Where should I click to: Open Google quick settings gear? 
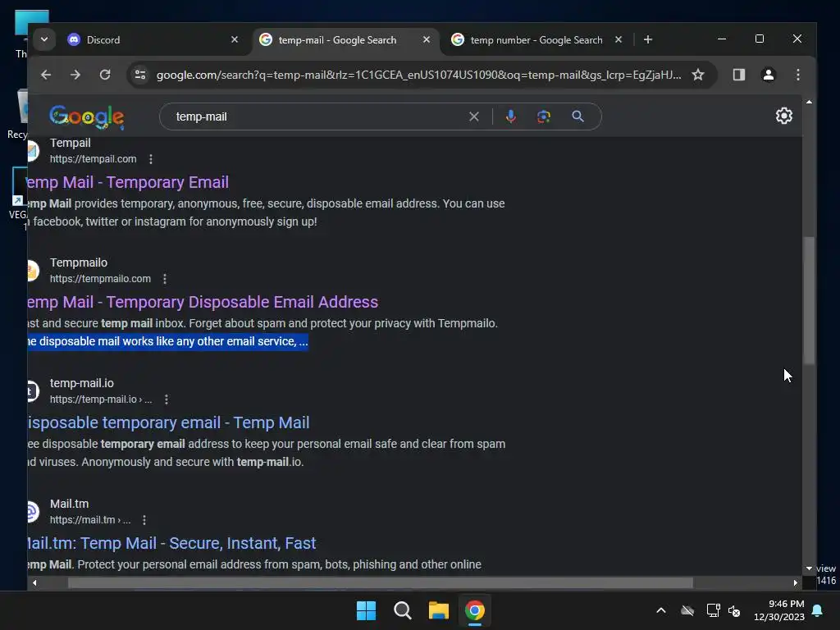783,116
